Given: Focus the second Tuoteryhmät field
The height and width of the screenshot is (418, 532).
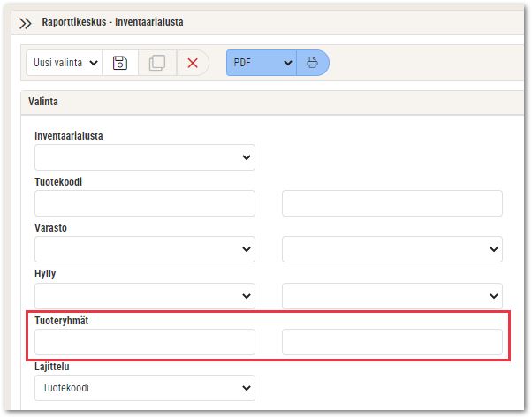Looking at the screenshot, I should click(x=392, y=342).
